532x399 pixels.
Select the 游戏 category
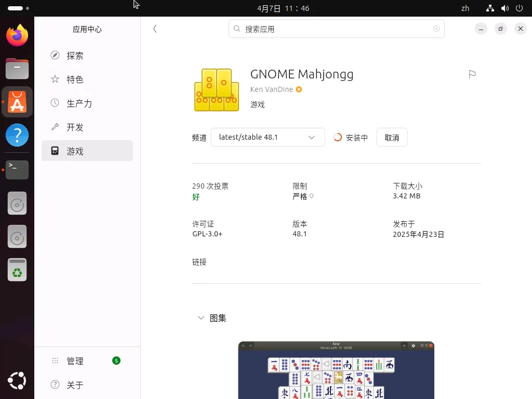87,151
